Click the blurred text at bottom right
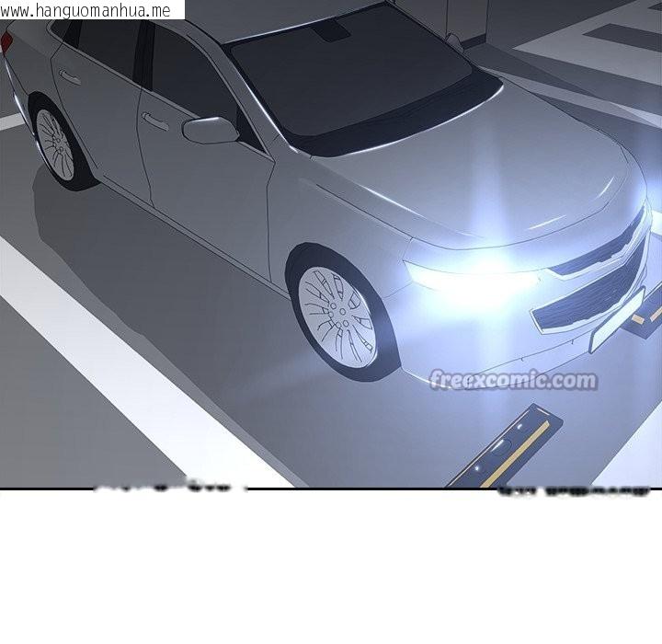This screenshot has height=644, width=662. [x=570, y=493]
